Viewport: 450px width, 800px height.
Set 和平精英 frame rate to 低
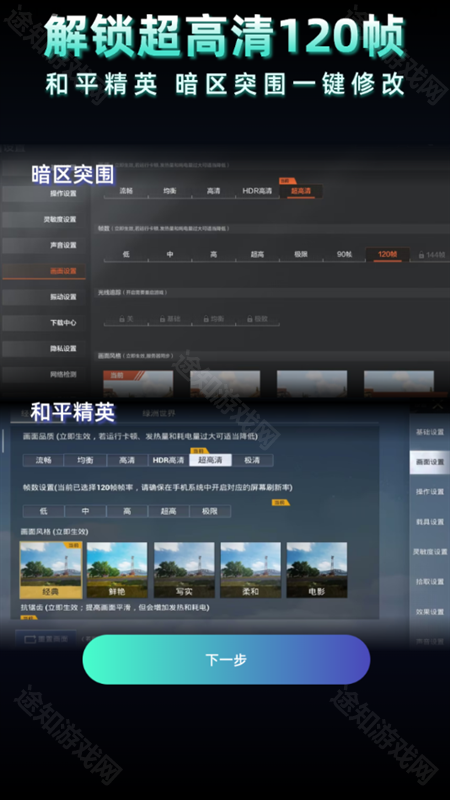(x=43, y=511)
